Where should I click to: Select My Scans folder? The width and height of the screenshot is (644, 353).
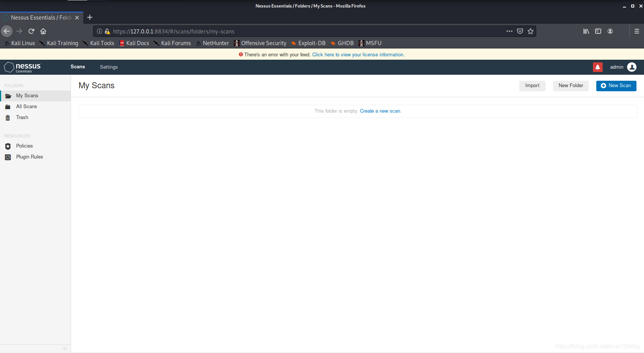pyautogui.click(x=35, y=96)
